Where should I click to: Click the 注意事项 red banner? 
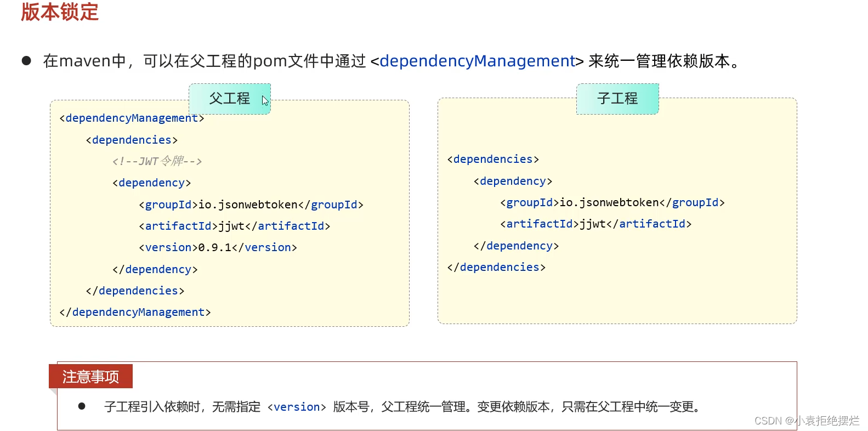pos(90,376)
